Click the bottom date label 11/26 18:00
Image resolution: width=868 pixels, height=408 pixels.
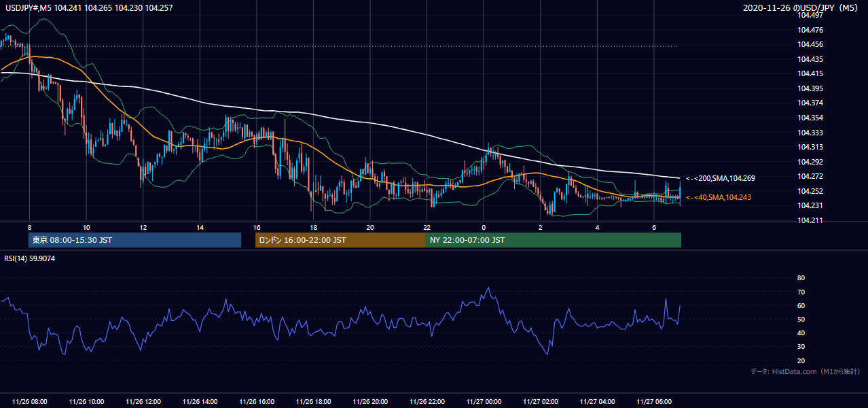(313, 402)
